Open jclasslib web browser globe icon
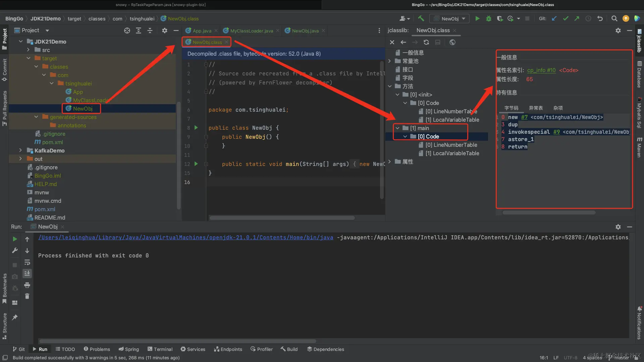The image size is (644, 362). pyautogui.click(x=452, y=42)
